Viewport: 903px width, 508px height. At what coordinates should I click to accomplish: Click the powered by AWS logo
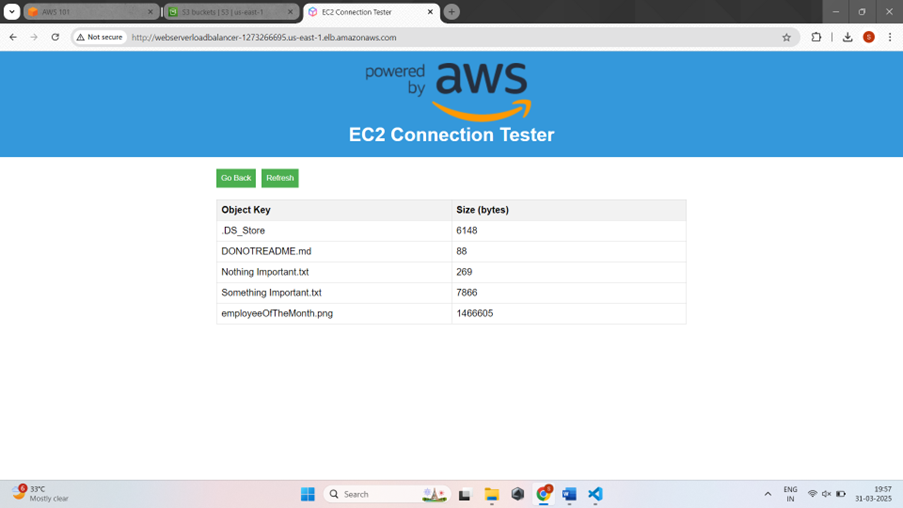click(x=448, y=92)
